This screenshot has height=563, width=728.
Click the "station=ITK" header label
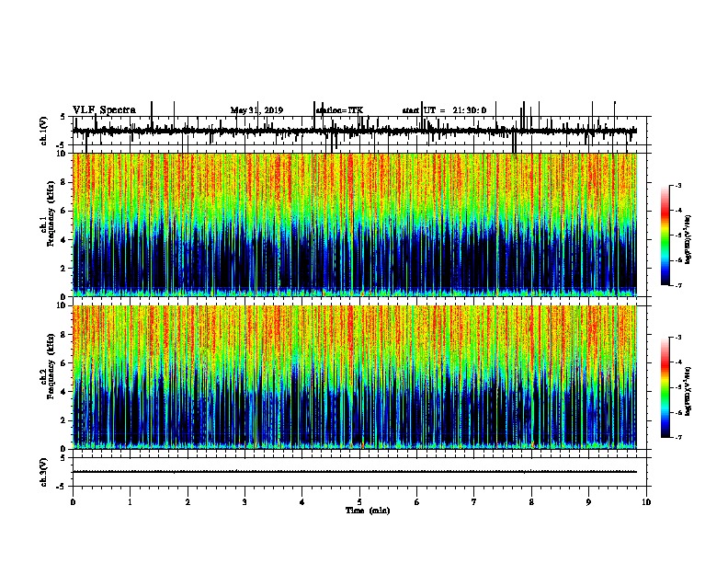click(x=339, y=110)
